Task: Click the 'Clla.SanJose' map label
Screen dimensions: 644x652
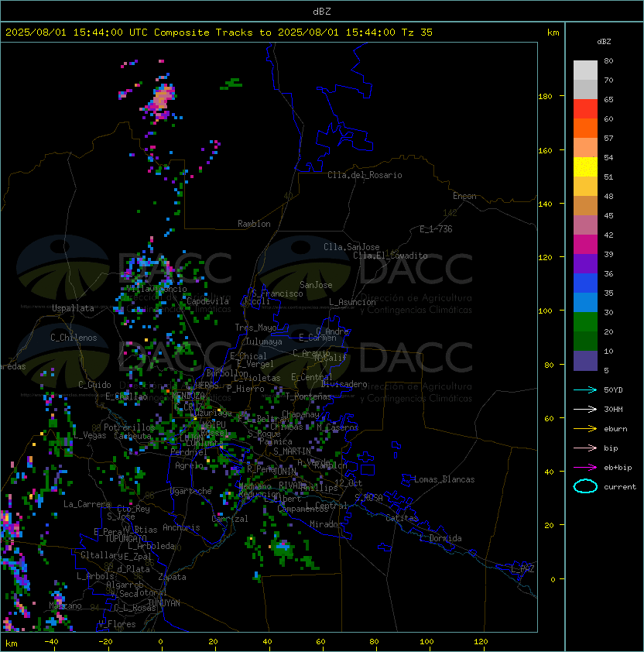Action: 351,247
